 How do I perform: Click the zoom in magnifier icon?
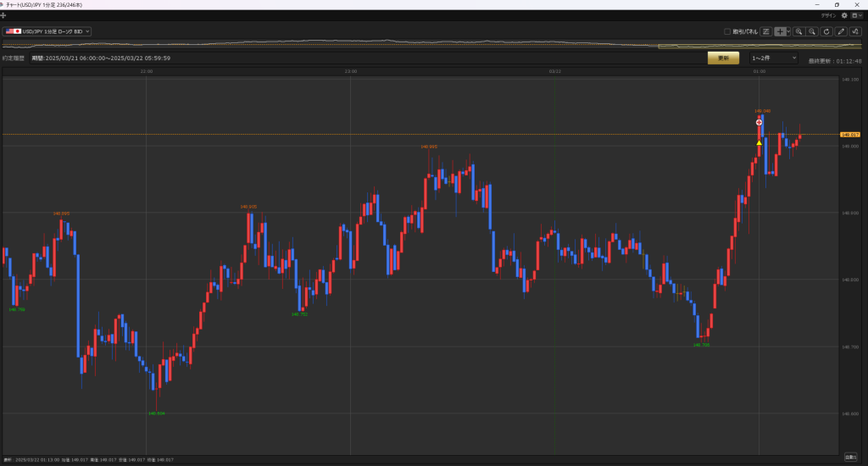point(798,31)
